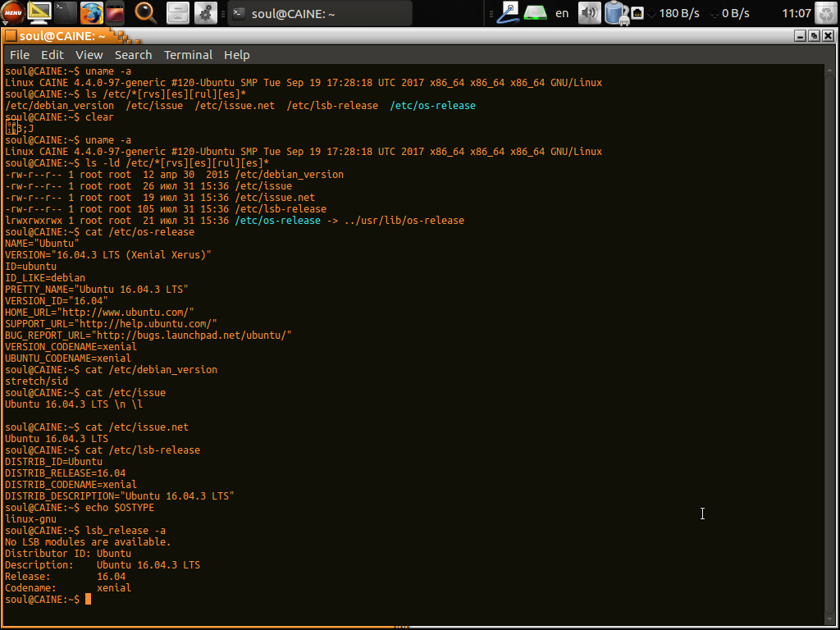Click the 'VERSION="16.04.3 LTS (Xenial Xerus)"' line
840x630 pixels.
tap(108, 254)
